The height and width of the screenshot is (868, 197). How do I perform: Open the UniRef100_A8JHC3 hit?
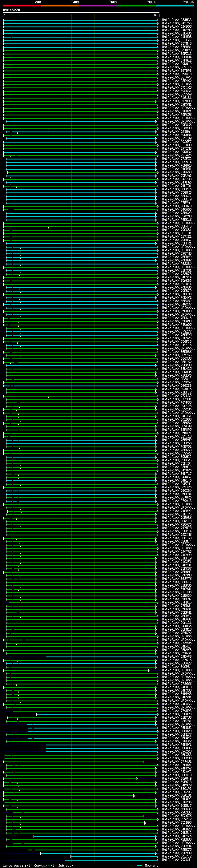[x=177, y=20]
